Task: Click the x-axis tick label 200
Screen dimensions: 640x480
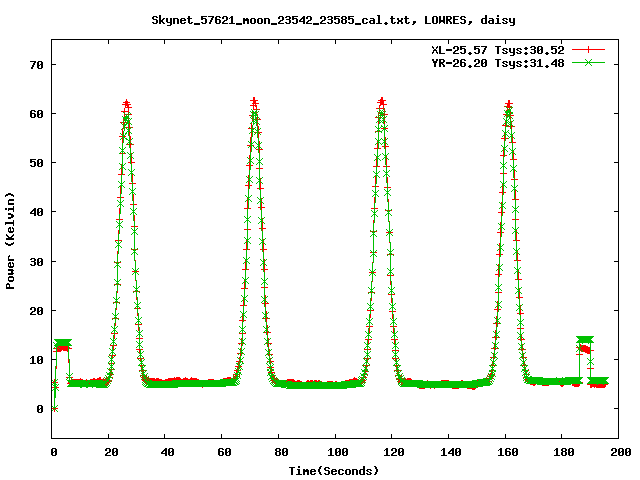Action: coord(621,452)
